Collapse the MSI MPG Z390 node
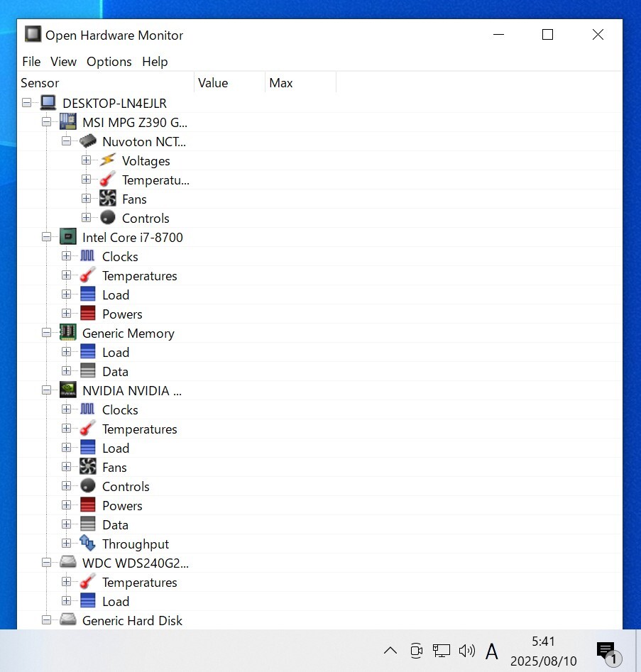 [x=46, y=122]
